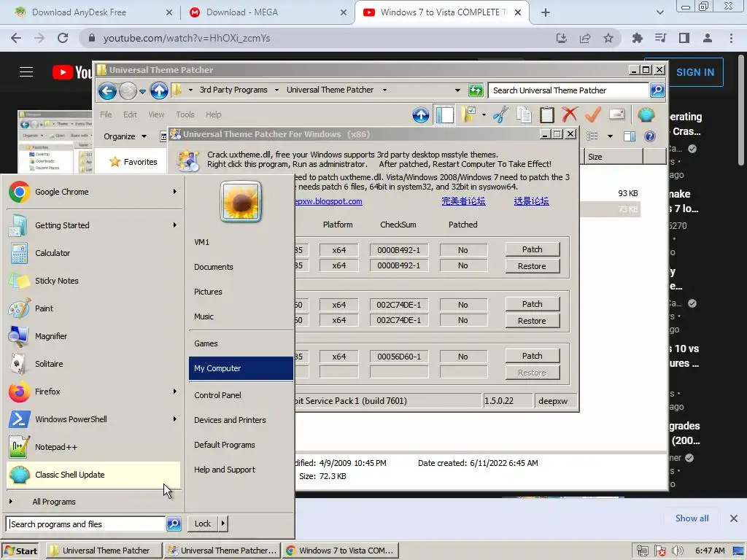Viewport: 747px width, 560px height.
Task: Open Notepad++ editor
Action: pos(94,447)
